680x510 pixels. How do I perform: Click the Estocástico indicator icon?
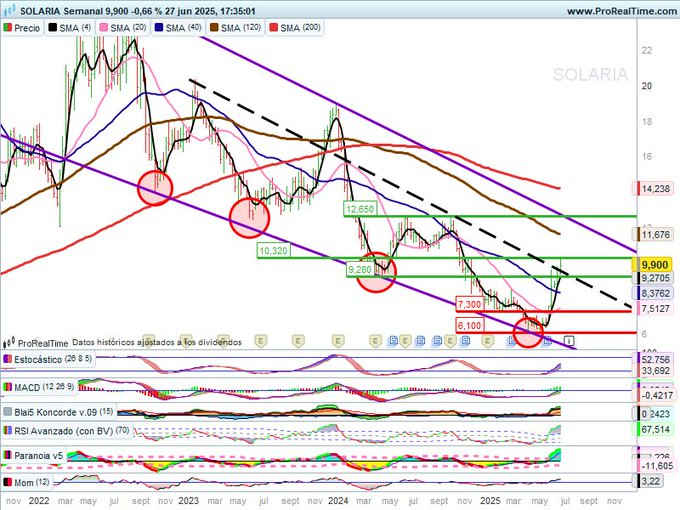(x=7, y=360)
